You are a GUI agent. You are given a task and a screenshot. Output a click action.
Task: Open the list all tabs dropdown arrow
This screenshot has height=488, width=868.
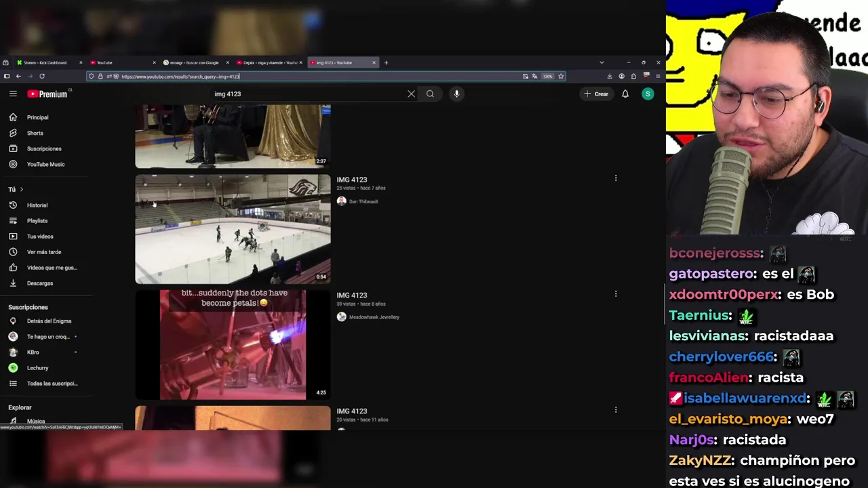pyautogui.click(x=601, y=62)
